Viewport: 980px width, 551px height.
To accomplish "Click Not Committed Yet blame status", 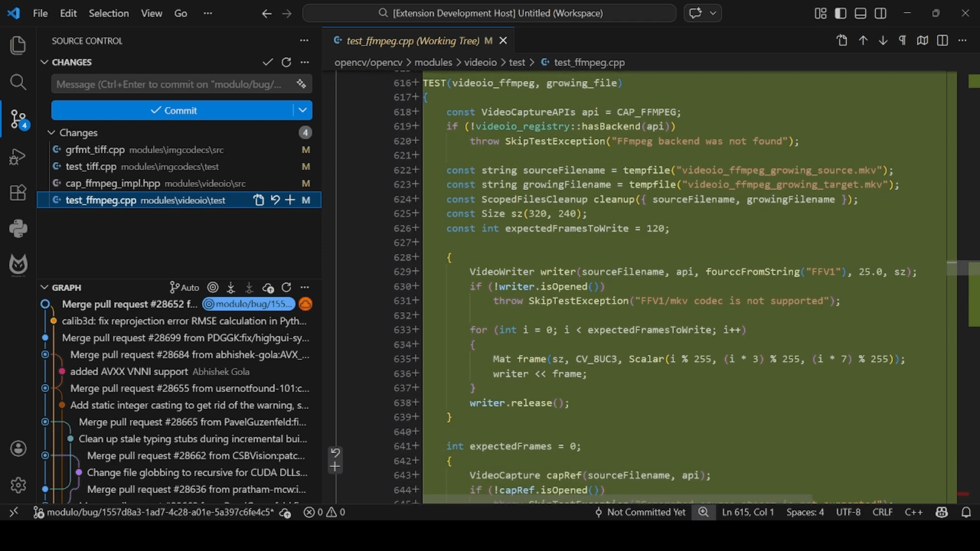I will pyautogui.click(x=640, y=512).
